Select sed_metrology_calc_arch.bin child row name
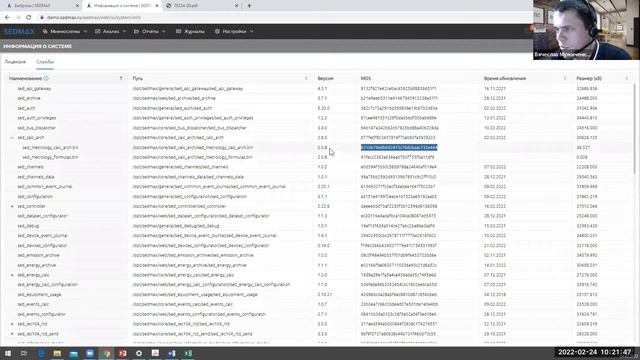The image size is (640, 360). point(50,147)
